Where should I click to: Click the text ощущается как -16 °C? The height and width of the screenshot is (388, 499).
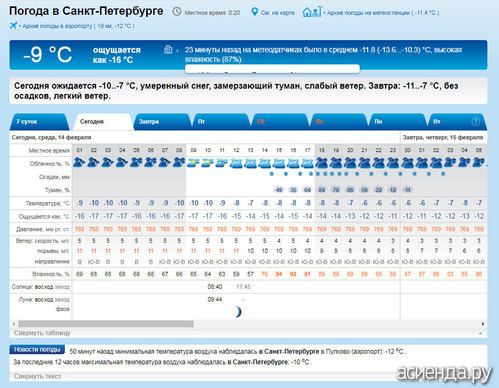tap(117, 55)
